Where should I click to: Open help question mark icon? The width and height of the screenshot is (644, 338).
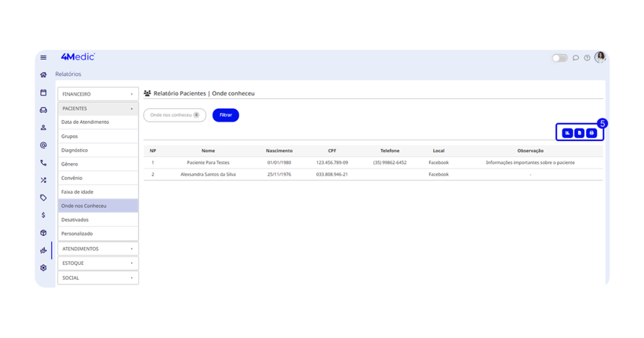coord(587,58)
